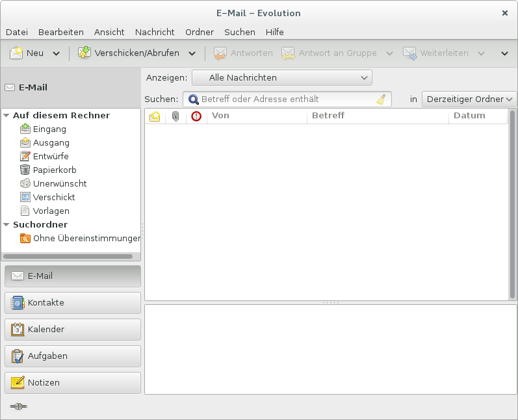Switch to the Kalender view

72,330
